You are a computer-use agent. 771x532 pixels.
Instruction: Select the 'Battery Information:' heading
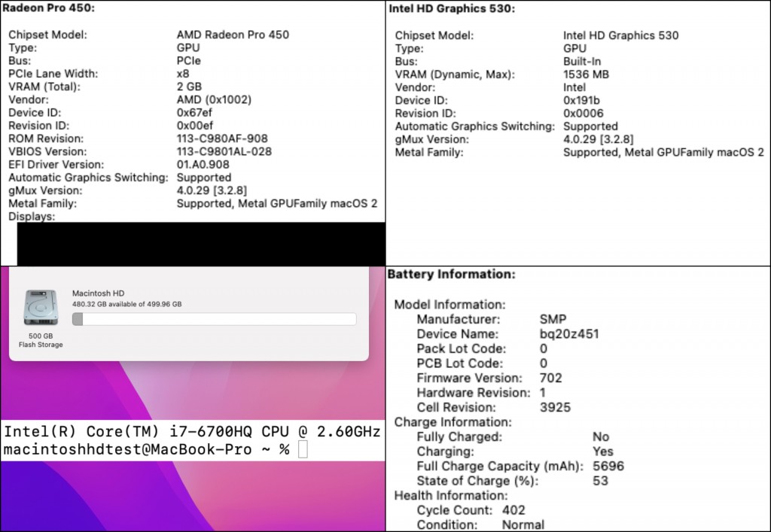click(x=452, y=274)
